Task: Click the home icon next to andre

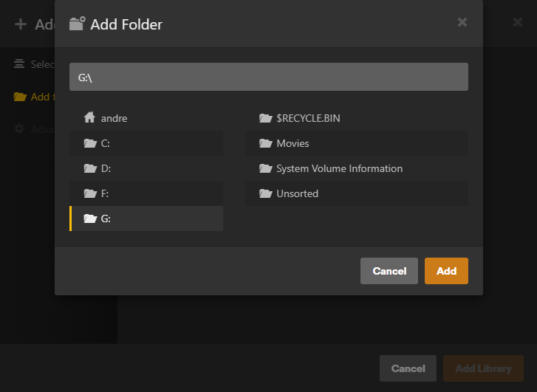Action: 90,117
